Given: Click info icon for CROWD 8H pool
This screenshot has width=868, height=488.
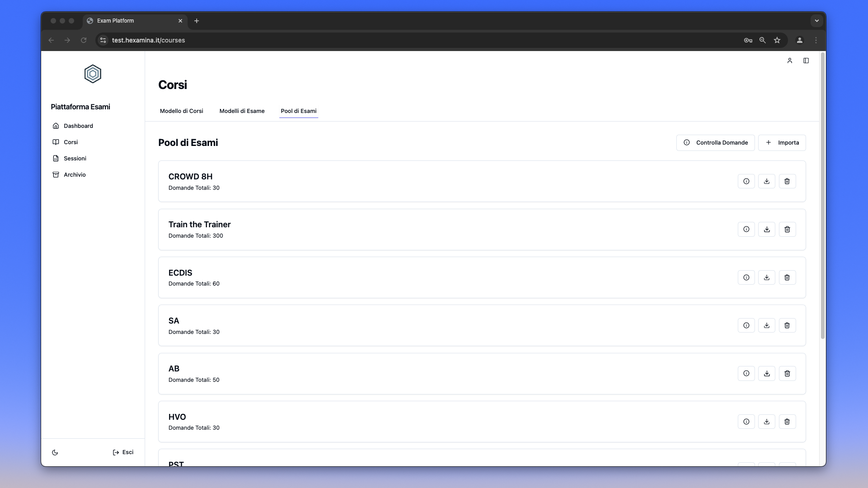Looking at the screenshot, I should [746, 181].
